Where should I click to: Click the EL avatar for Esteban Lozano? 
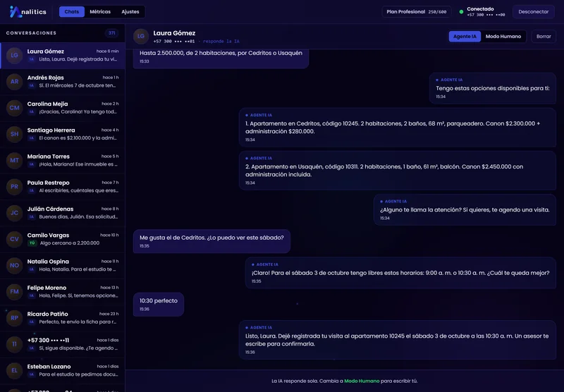click(x=14, y=370)
